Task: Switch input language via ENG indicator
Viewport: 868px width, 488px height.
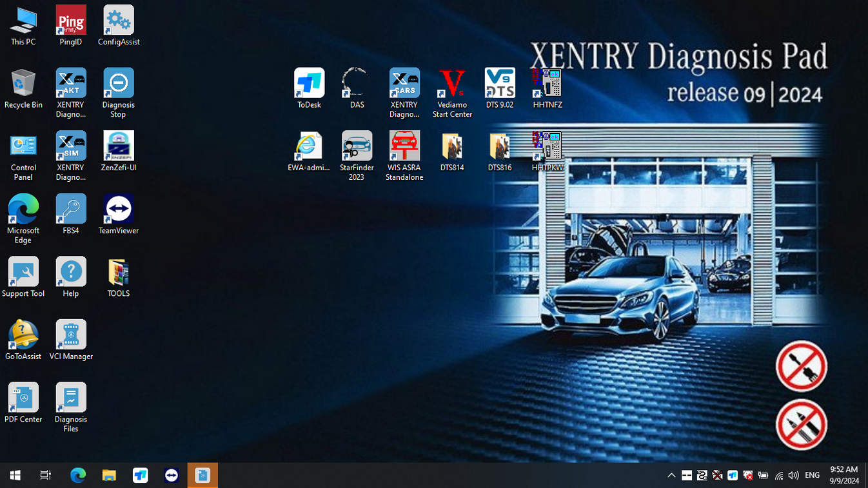Action: coord(813,475)
